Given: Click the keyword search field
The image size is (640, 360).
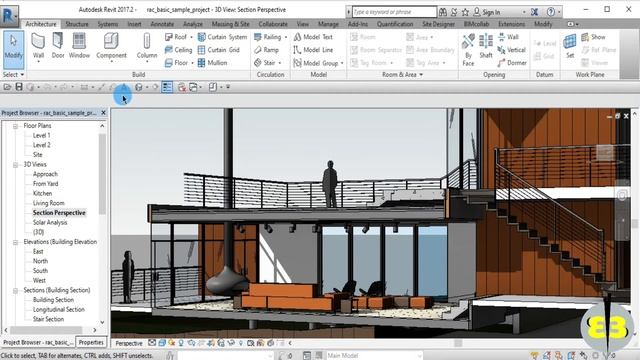Looking at the screenshot, I should (394, 12).
